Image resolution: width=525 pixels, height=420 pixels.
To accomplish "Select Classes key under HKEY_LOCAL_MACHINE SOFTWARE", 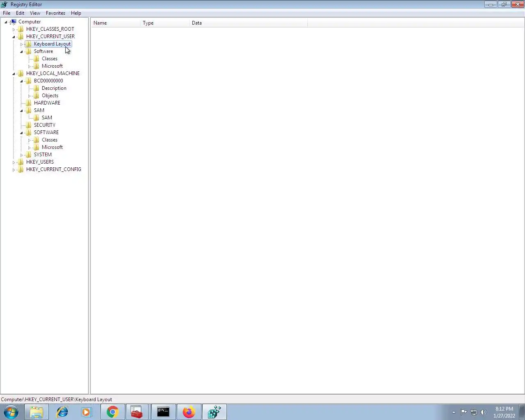I will click(x=50, y=140).
